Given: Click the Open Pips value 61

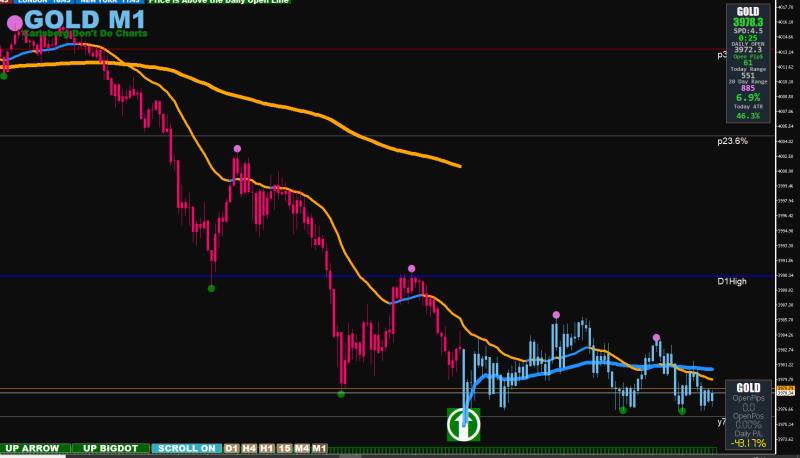Looking at the screenshot, I should click(748, 63).
